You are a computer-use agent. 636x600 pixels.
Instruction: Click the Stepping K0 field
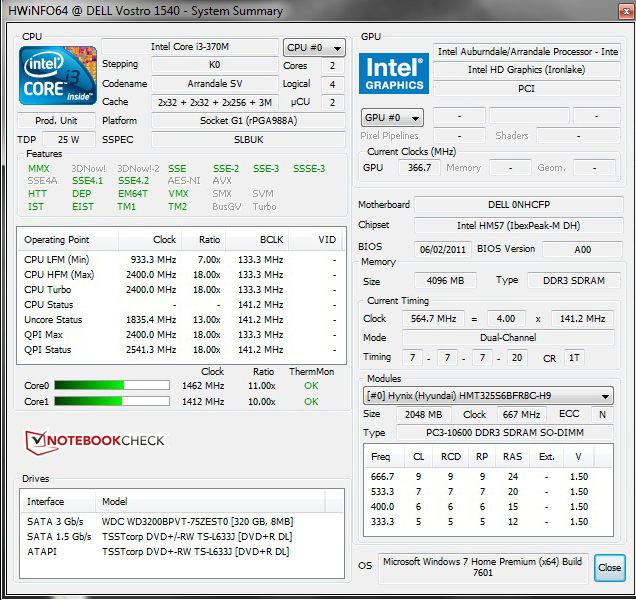click(x=215, y=65)
